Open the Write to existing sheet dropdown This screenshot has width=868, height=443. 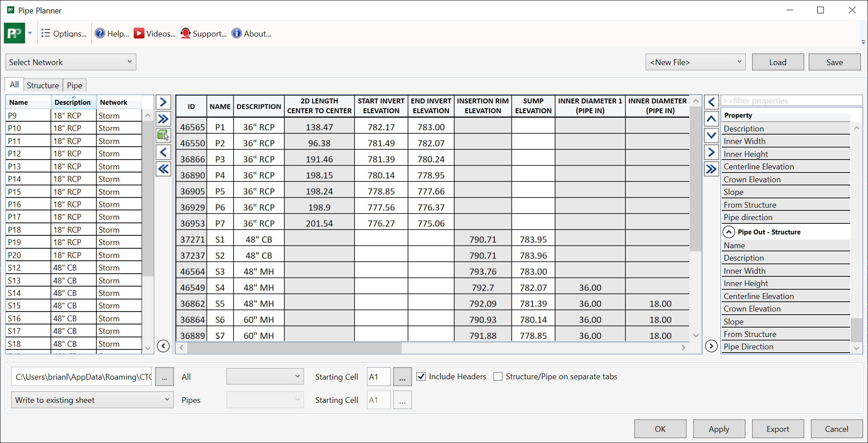tap(92, 400)
